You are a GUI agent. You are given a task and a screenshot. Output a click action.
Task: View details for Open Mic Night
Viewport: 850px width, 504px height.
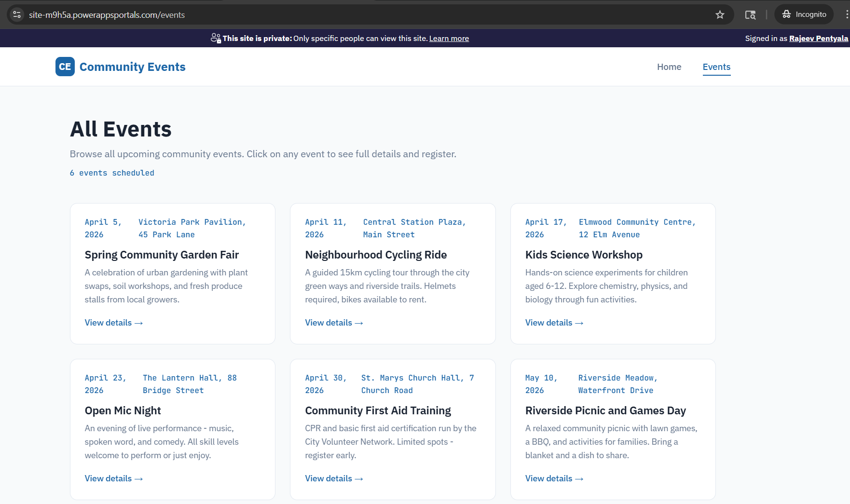click(113, 478)
